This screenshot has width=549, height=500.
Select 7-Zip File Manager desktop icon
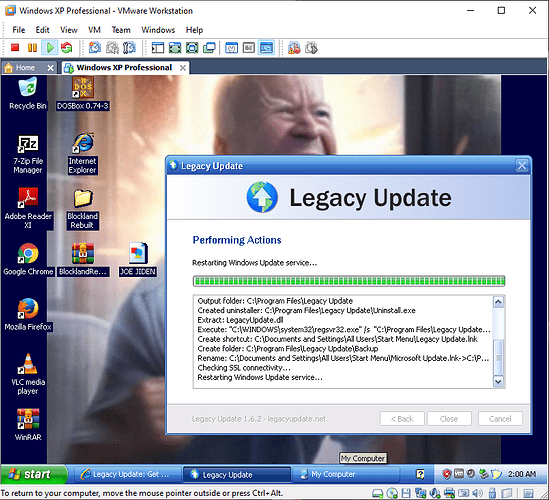tap(28, 155)
